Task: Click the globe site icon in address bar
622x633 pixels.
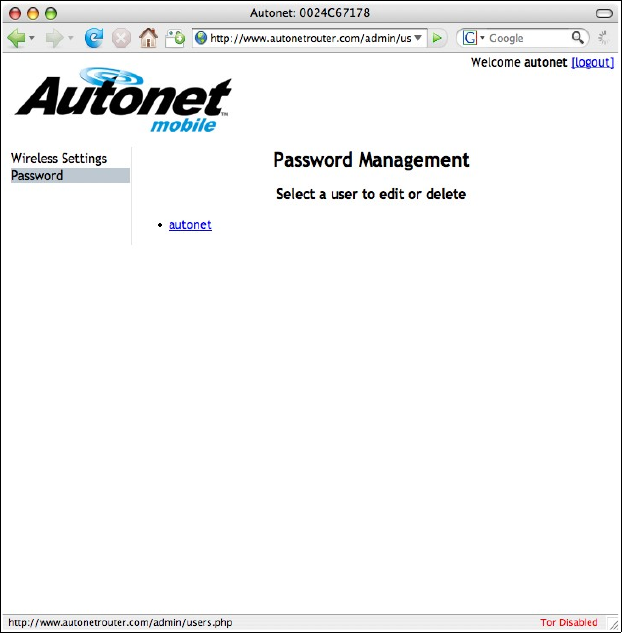Action: pos(201,38)
